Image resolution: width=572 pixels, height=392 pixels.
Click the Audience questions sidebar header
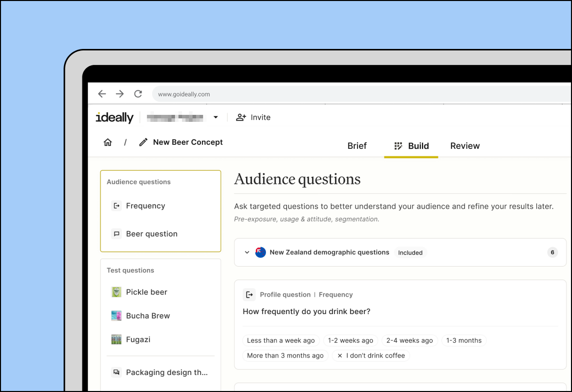[138, 182]
